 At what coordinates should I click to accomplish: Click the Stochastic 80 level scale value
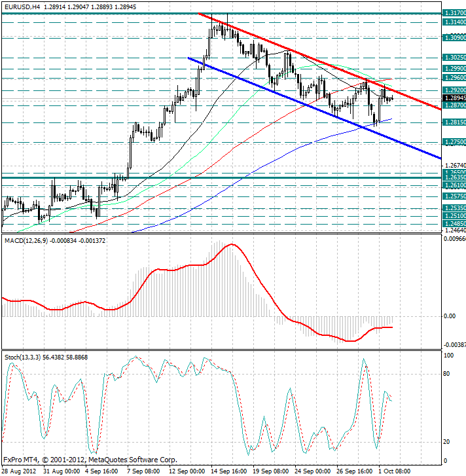click(x=446, y=374)
